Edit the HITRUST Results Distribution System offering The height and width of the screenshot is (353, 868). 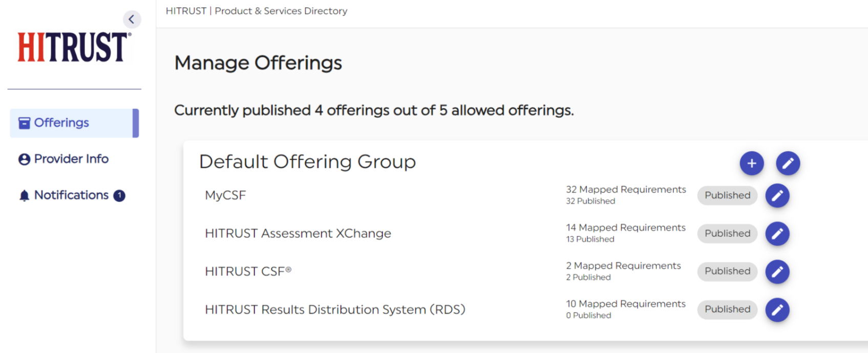pos(777,310)
